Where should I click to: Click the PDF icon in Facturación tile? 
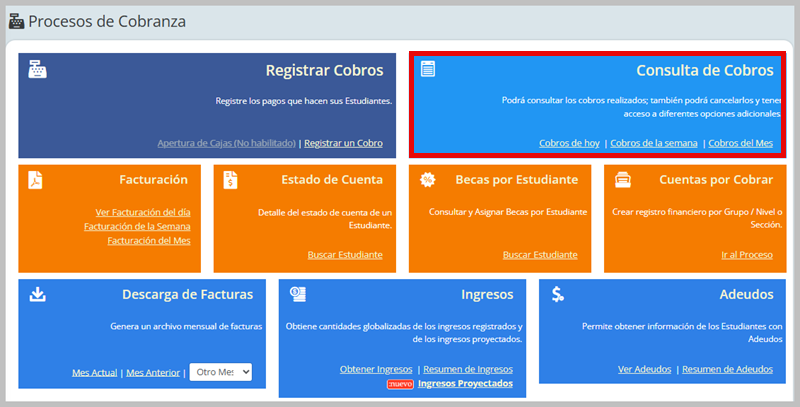coord(36,180)
